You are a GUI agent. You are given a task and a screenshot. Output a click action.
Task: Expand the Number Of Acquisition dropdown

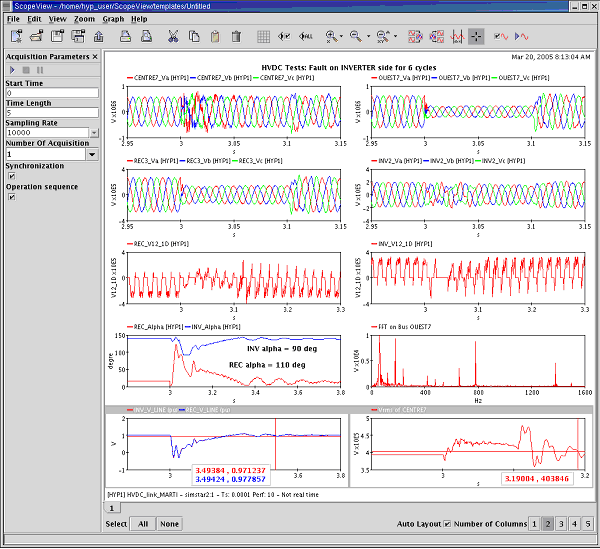92,154
